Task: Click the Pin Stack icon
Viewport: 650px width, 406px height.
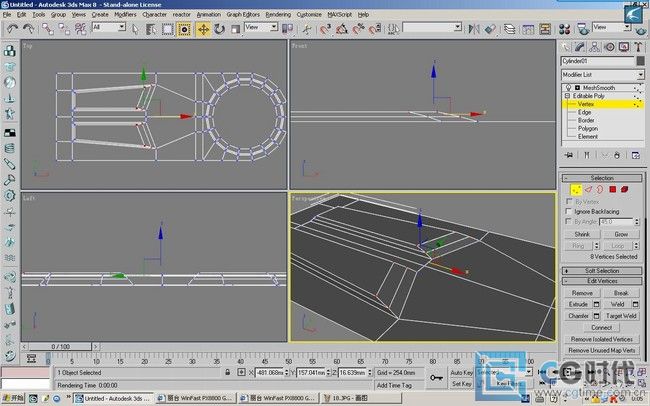Action: [569, 155]
